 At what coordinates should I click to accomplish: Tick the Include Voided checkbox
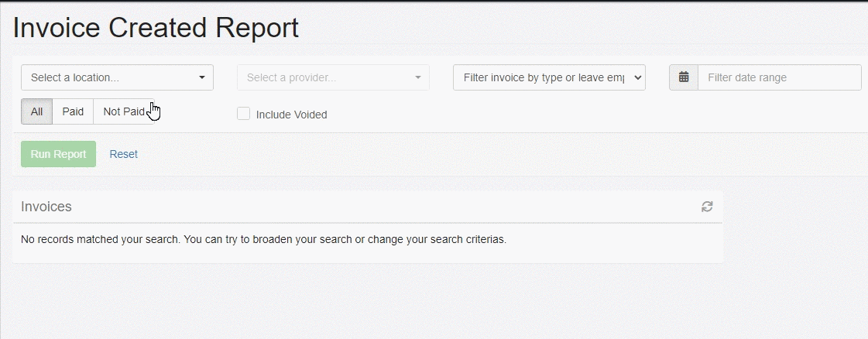(x=244, y=114)
